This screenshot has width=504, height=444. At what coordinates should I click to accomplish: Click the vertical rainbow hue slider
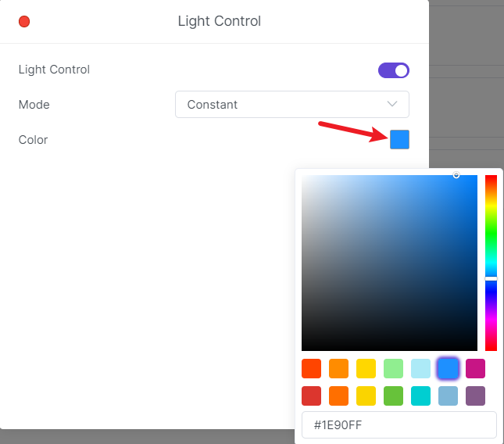[x=491, y=263]
